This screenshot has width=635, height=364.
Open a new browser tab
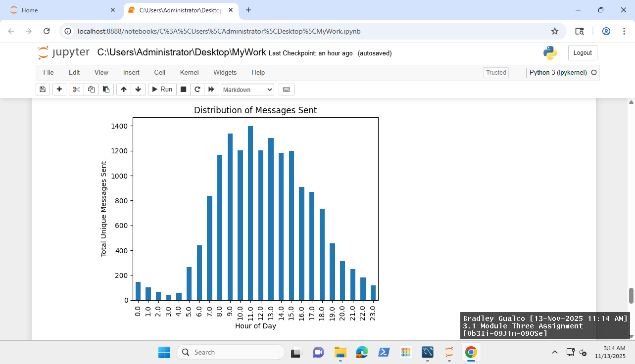pos(248,10)
